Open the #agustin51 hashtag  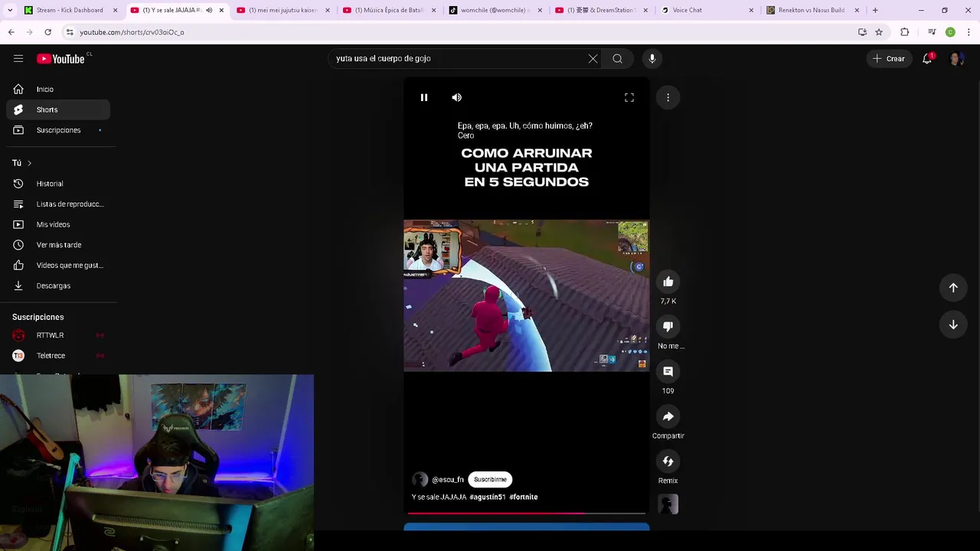pos(487,497)
